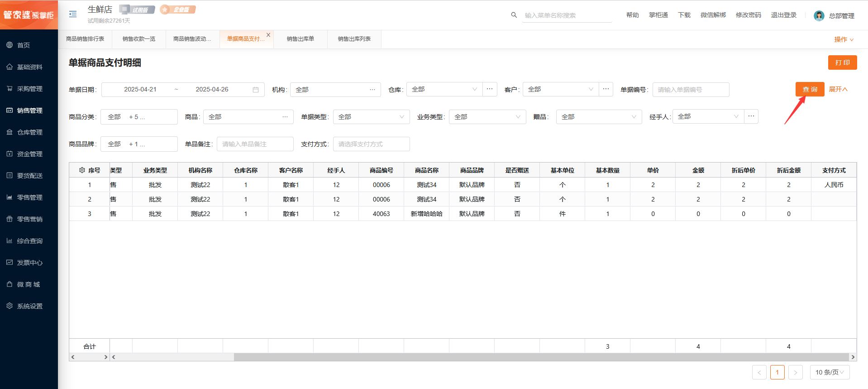The image size is (868, 389).
Task: Collapse the sidebar with the hamburger icon
Action: (x=73, y=14)
